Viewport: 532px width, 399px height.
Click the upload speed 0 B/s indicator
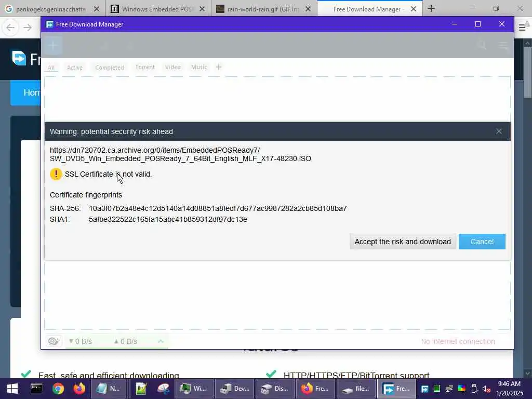pos(126,341)
